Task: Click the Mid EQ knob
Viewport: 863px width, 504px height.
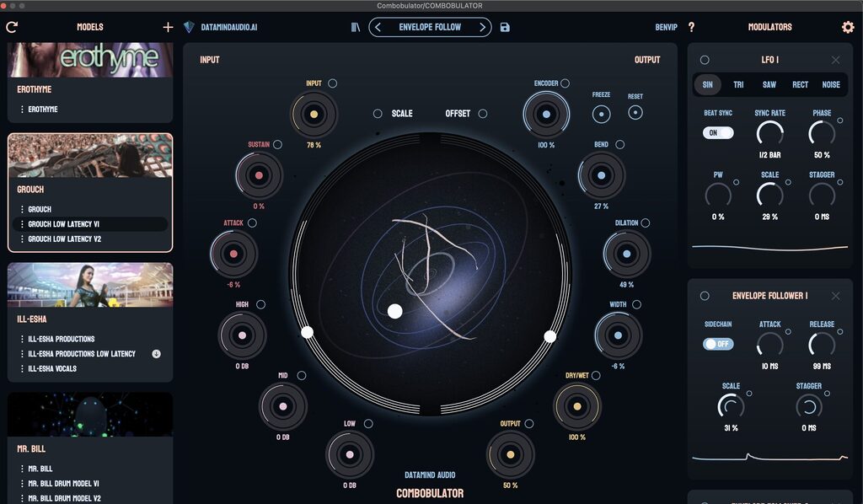Action: [x=283, y=406]
